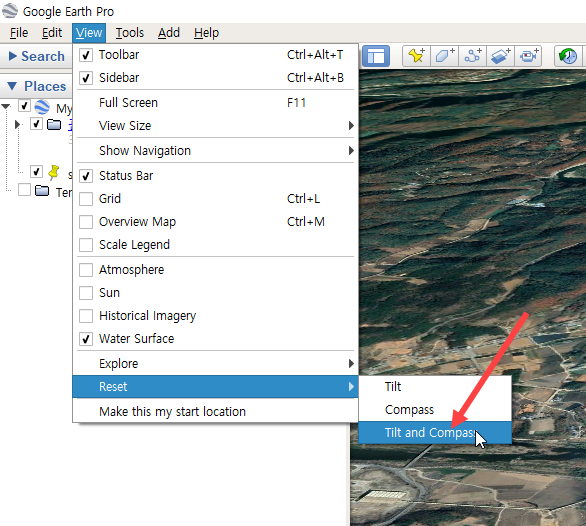Viewport: 586px width, 526px height.
Task: Expand the Search panel
Action: click(x=13, y=56)
